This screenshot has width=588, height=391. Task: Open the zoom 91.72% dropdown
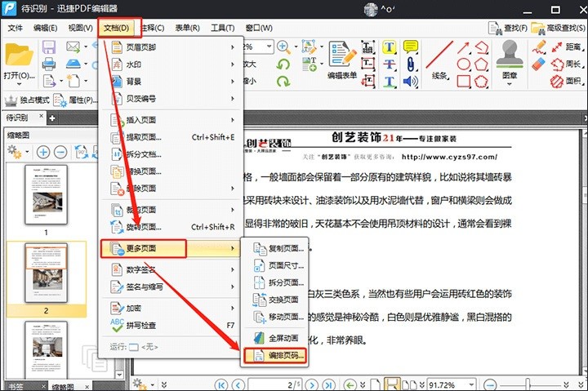pos(471,384)
